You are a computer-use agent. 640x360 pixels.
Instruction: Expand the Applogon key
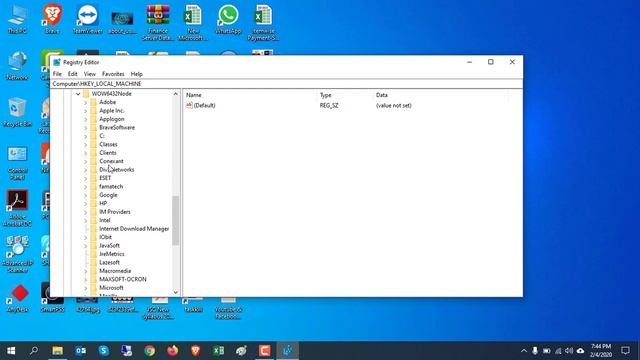coord(86,119)
